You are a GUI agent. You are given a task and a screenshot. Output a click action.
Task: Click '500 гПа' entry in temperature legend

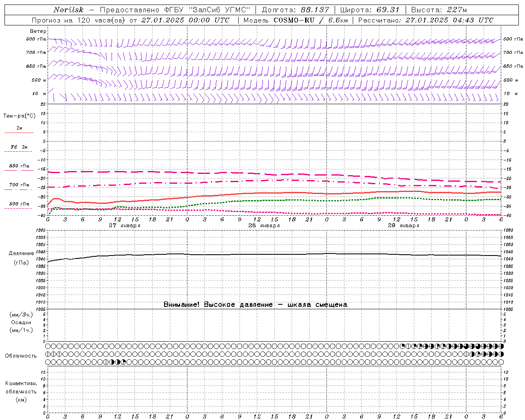pos(19,204)
